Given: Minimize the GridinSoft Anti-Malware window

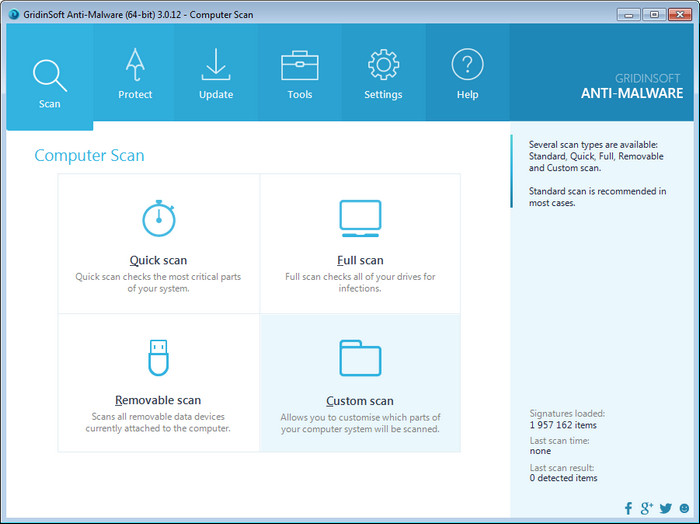Looking at the screenshot, I should click(x=629, y=15).
